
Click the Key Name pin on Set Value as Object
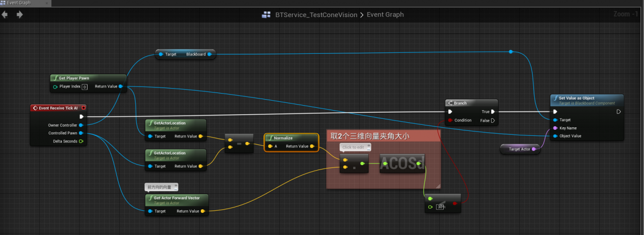[x=555, y=128]
